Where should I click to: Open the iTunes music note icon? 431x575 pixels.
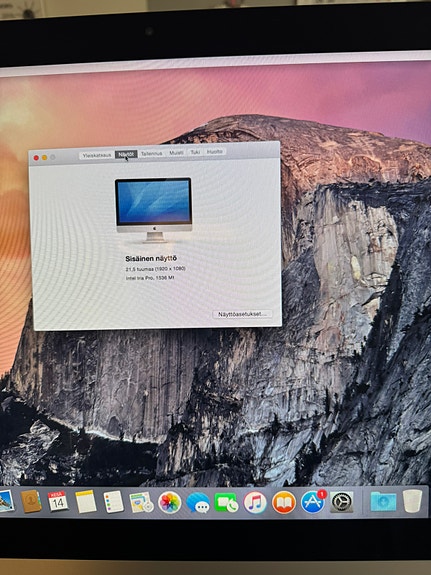[255, 502]
